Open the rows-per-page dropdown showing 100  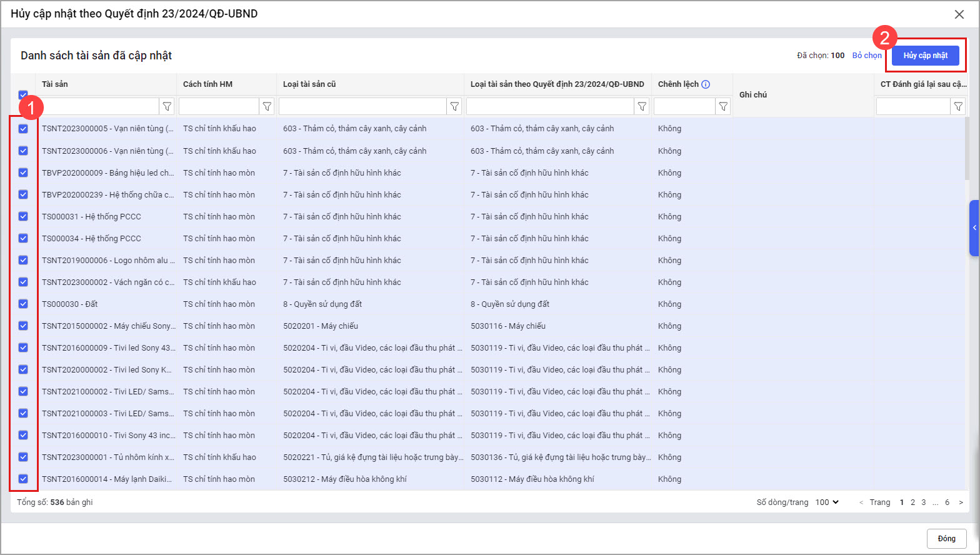pyautogui.click(x=827, y=502)
